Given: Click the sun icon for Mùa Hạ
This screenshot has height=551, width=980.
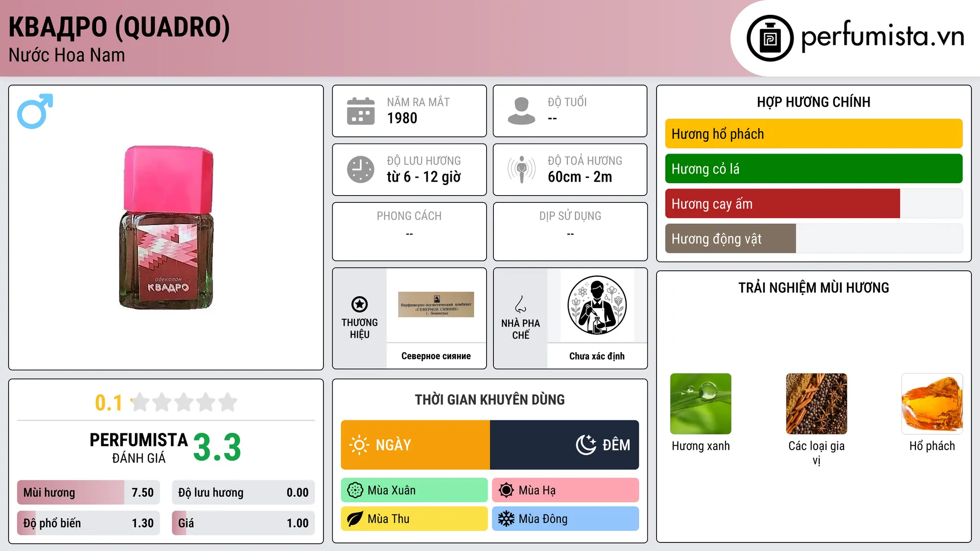Looking at the screenshot, I should click(x=506, y=490).
